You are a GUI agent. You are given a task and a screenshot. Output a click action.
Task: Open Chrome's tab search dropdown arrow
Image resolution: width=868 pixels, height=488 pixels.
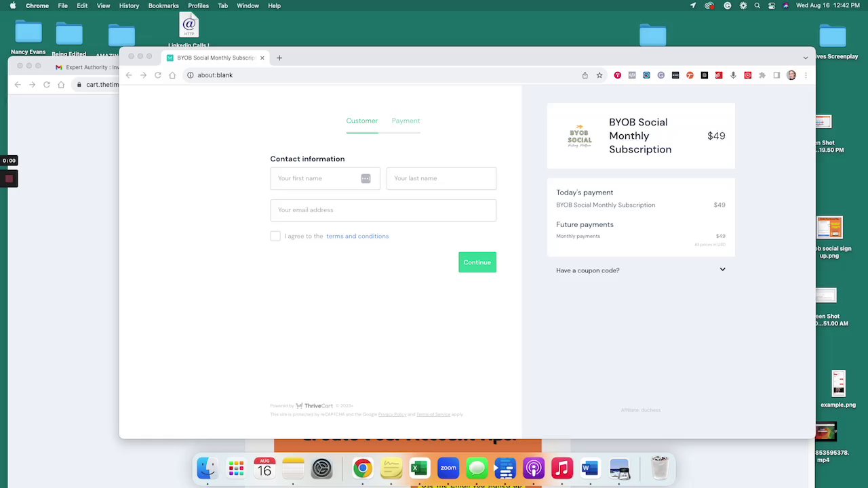pyautogui.click(x=805, y=58)
